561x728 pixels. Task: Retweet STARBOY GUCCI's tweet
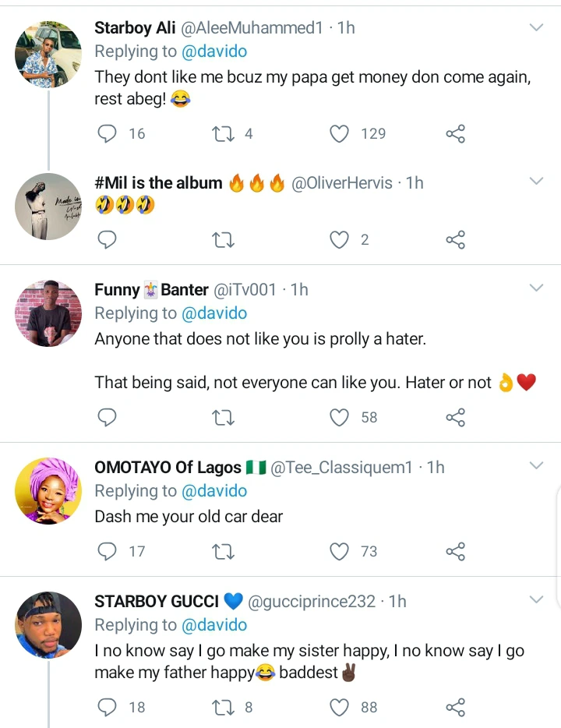[223, 707]
